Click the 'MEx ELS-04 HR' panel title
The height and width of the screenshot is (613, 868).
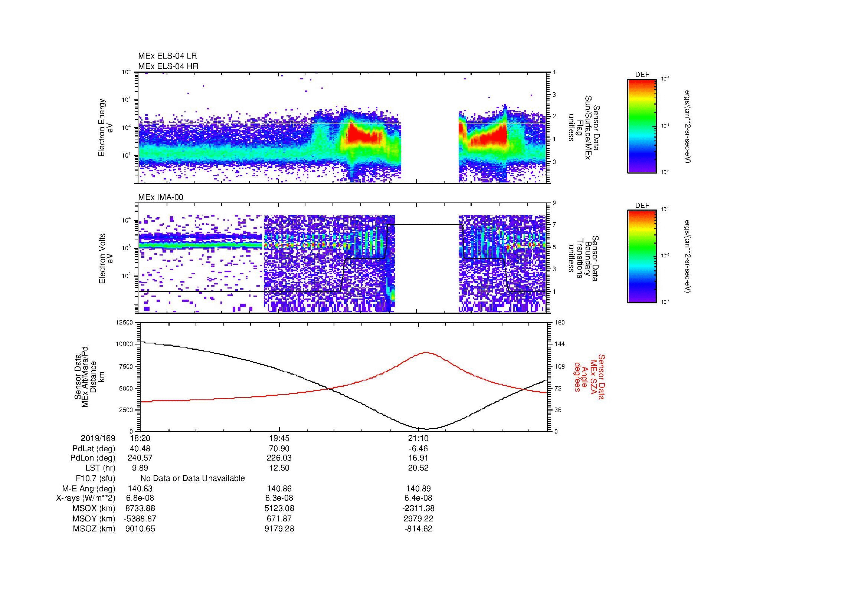tap(168, 66)
